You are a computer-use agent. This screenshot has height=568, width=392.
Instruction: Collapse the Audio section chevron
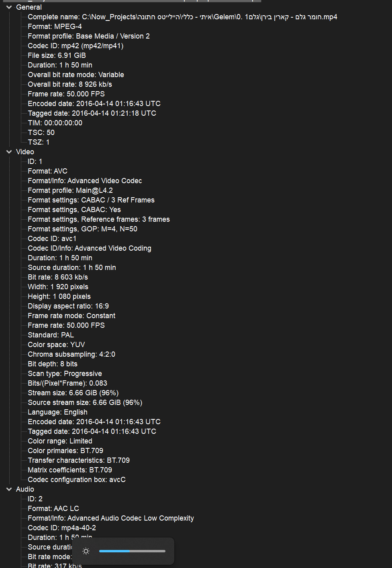pyautogui.click(x=9, y=489)
